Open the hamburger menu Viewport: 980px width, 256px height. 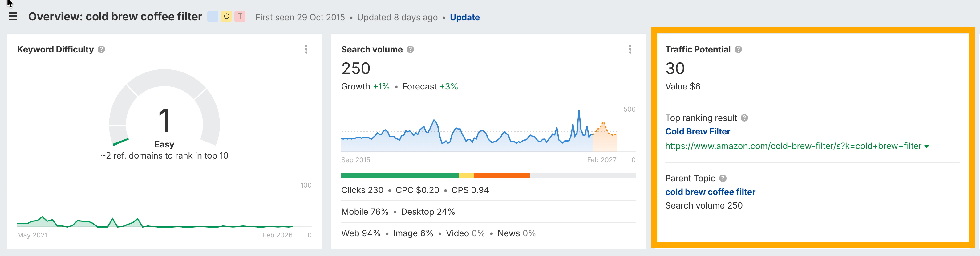point(13,16)
